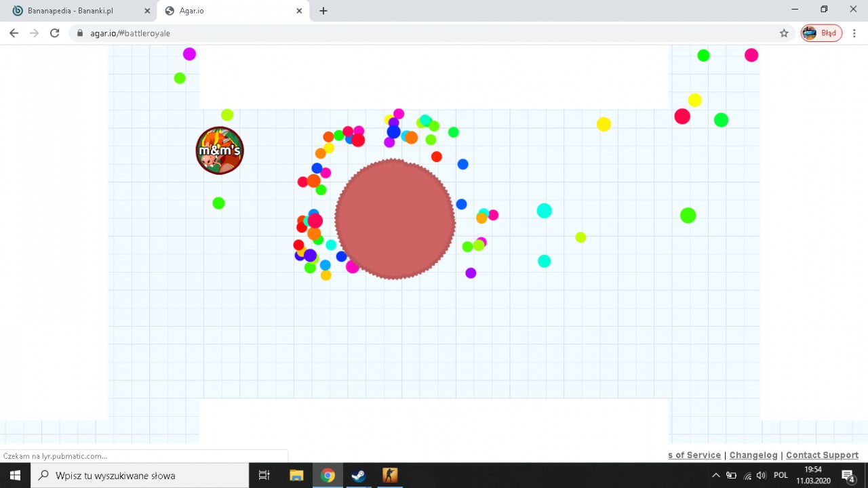The width and height of the screenshot is (868, 488).
Task: Open Chrome's three-dot menu
Action: [855, 33]
